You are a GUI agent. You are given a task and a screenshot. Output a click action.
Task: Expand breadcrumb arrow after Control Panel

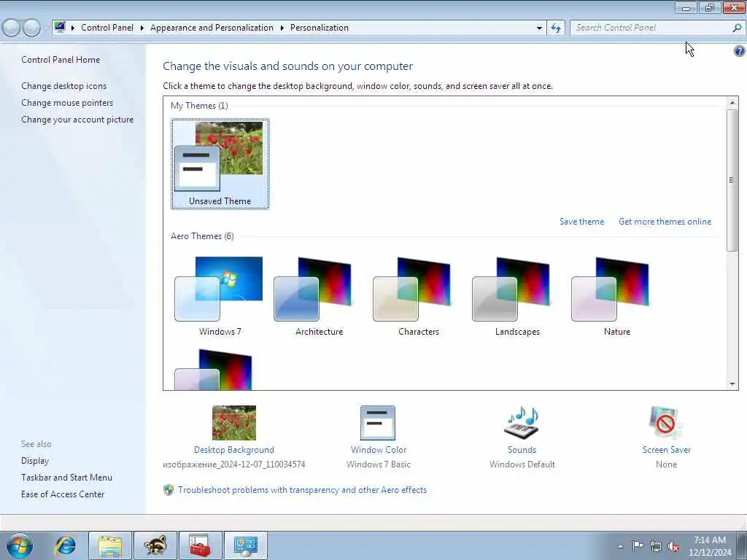click(x=142, y=28)
